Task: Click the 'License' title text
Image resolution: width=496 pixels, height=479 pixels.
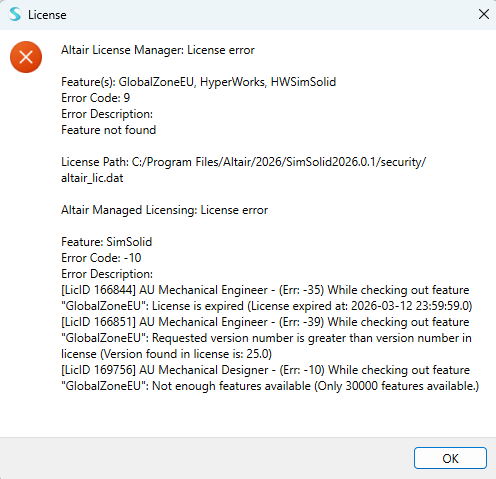Action: pos(47,15)
